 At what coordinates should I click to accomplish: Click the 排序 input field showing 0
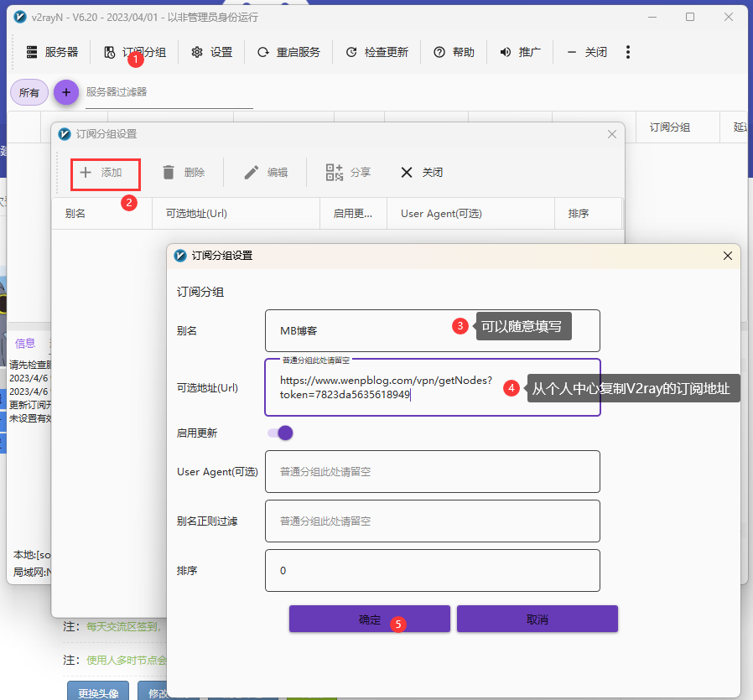432,570
